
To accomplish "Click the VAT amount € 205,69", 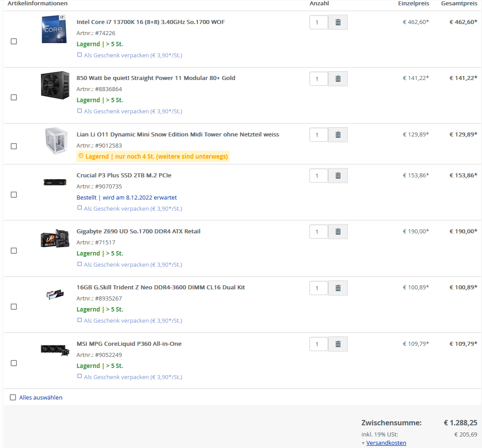I will (466, 435).
